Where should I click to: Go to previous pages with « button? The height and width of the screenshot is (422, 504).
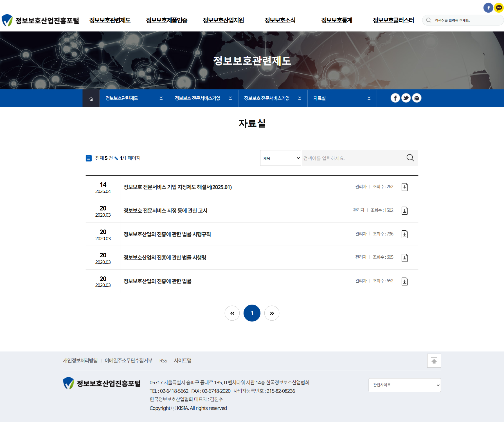[x=232, y=313]
